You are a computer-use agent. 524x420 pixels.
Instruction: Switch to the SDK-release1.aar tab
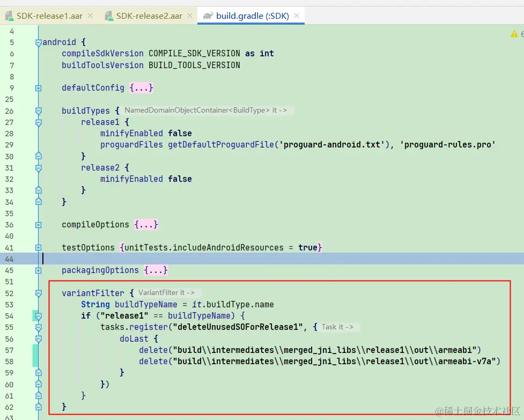tap(49, 16)
